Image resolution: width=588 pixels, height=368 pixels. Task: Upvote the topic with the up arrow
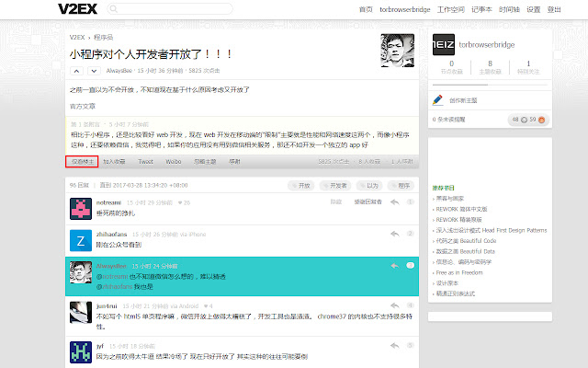[76, 71]
